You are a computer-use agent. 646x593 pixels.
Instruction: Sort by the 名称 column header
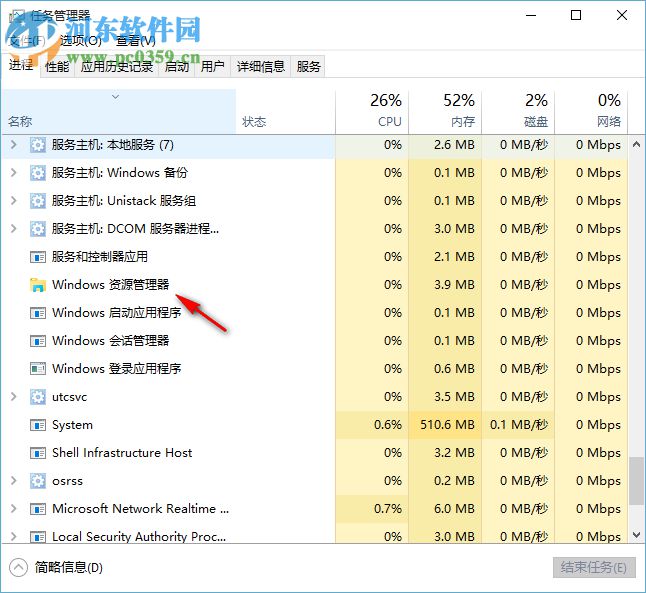119,112
